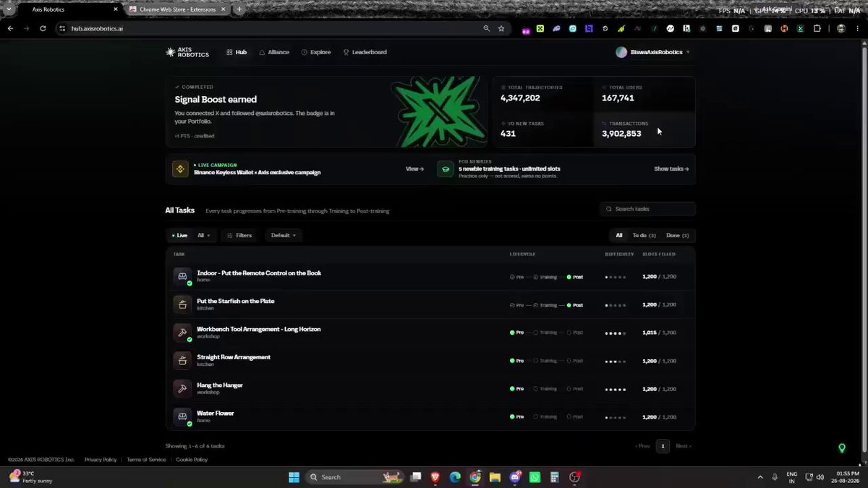The height and width of the screenshot is (488, 868).
Task: Reload the page in Chrome
Action: pos(43,28)
